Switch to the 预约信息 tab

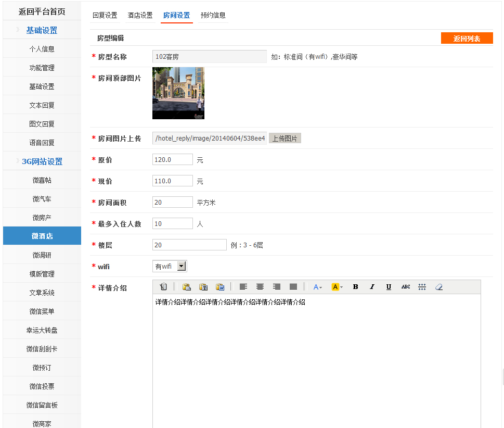(x=213, y=16)
